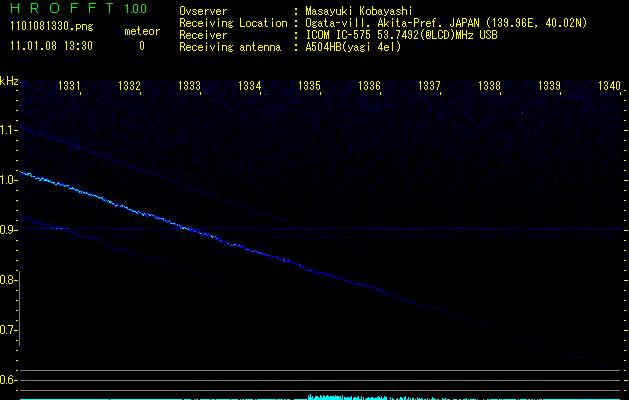This screenshot has height=400, width=629.
Task: Click the kHz axis unit label
Action: pos(9,81)
